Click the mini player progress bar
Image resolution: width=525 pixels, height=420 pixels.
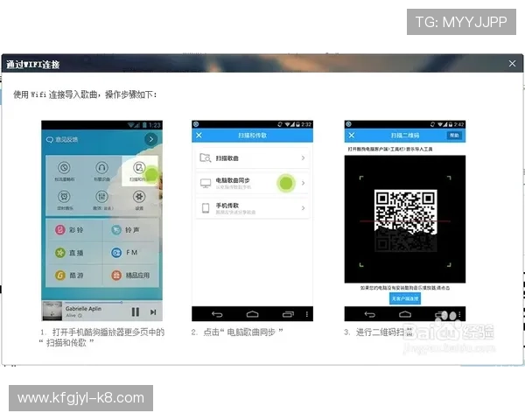pos(94,302)
